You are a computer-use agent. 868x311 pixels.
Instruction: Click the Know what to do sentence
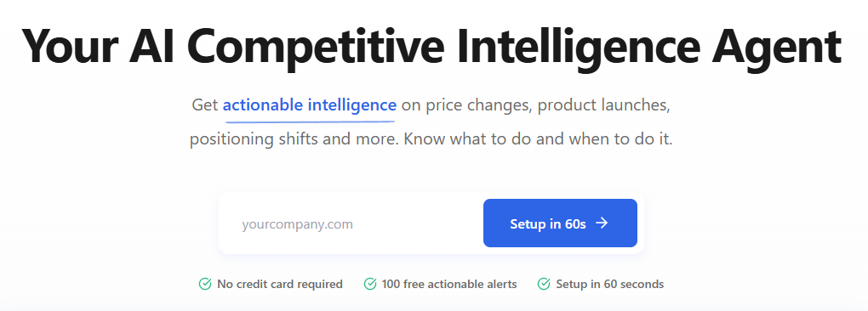(538, 139)
